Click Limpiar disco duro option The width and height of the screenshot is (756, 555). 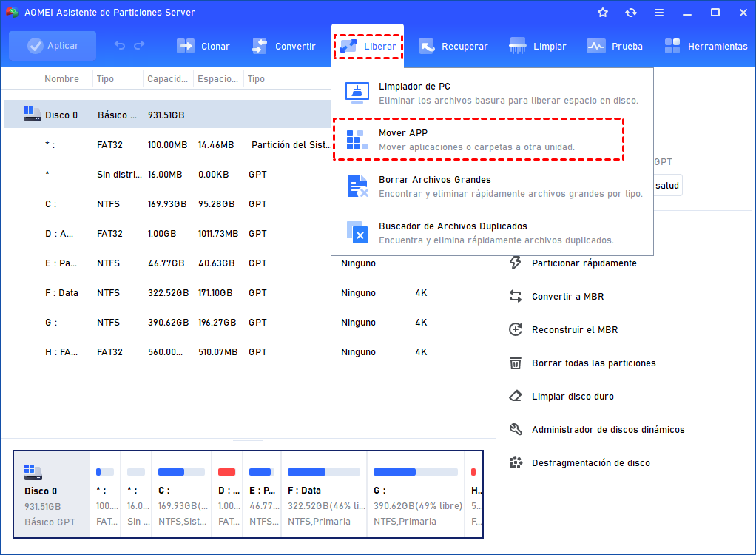[573, 397]
